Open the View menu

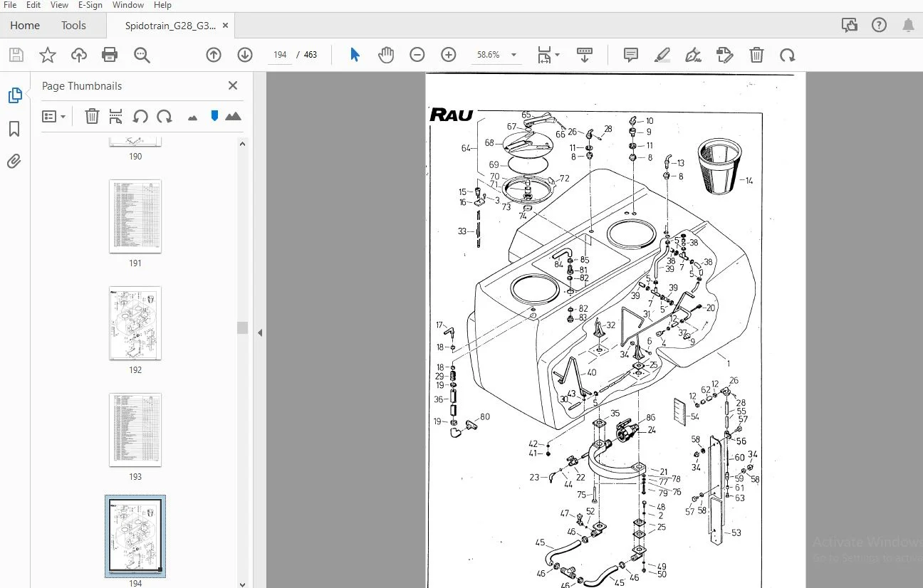59,5
